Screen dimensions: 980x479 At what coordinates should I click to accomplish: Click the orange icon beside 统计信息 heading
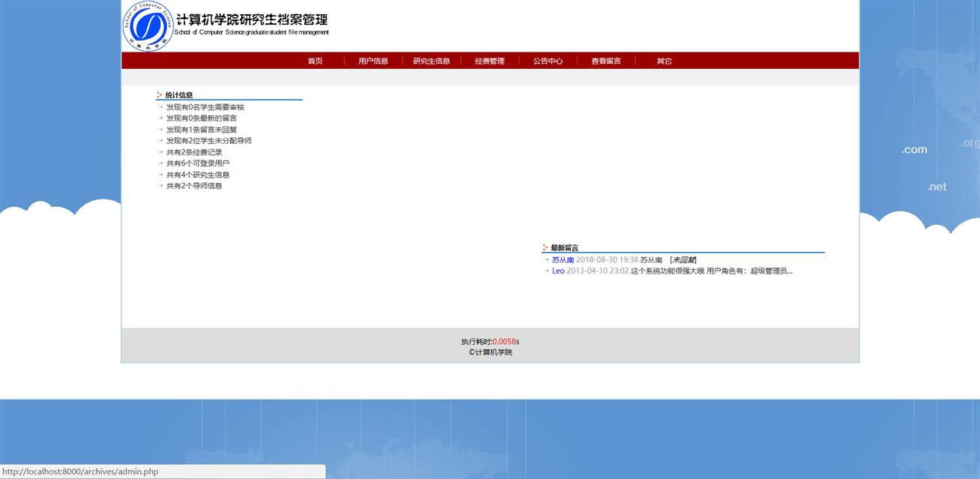[x=160, y=95]
